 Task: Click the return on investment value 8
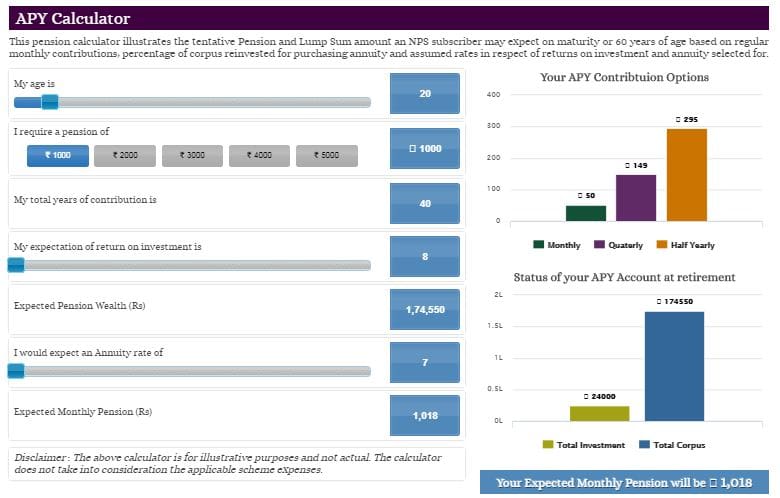[425, 257]
